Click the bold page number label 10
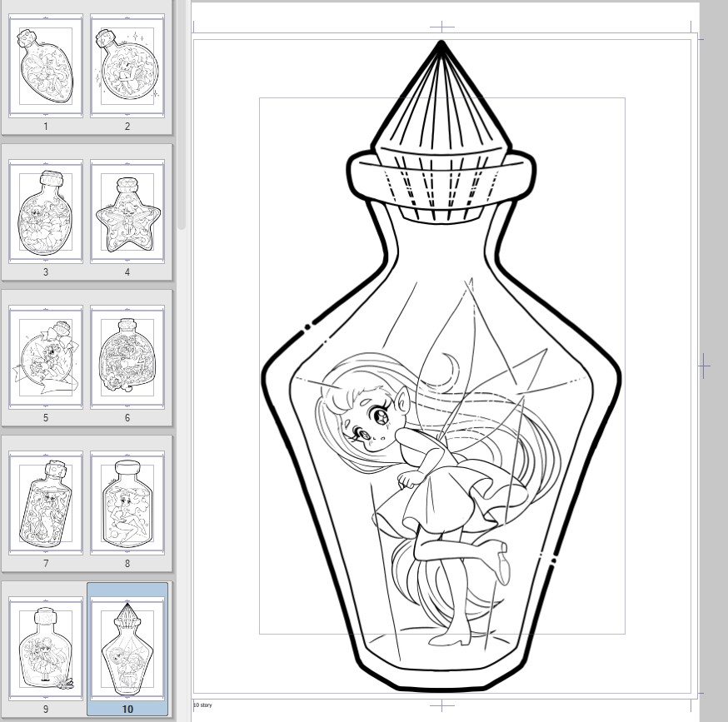Image resolution: width=728 pixels, height=722 pixels. [127, 710]
